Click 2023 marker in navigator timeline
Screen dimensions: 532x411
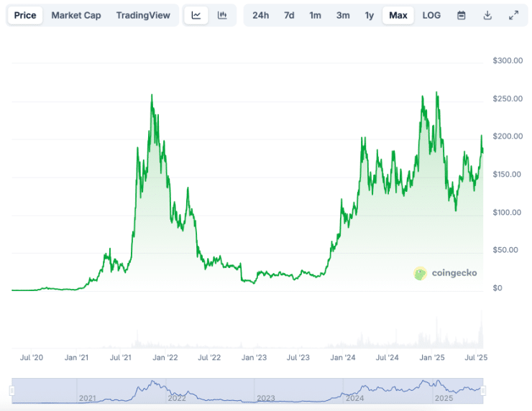point(266,398)
